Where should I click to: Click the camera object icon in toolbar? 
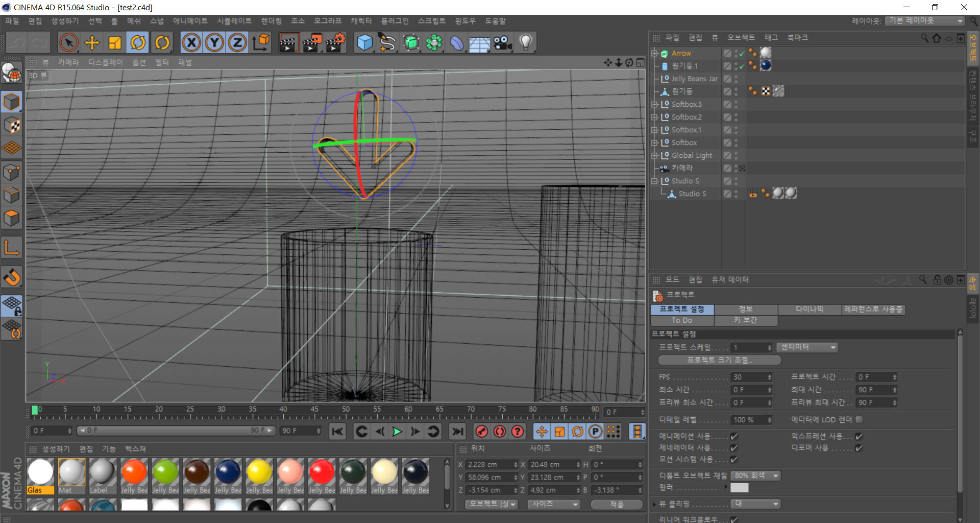coord(503,43)
